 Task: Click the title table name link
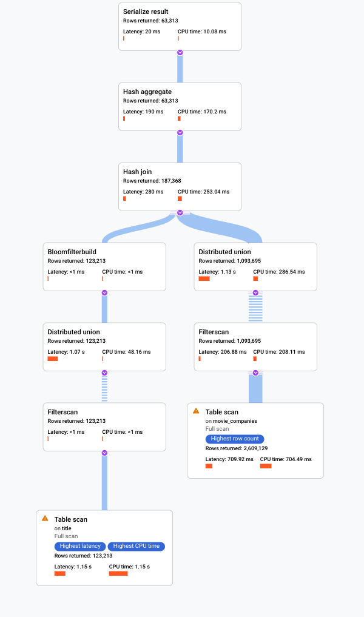67,528
